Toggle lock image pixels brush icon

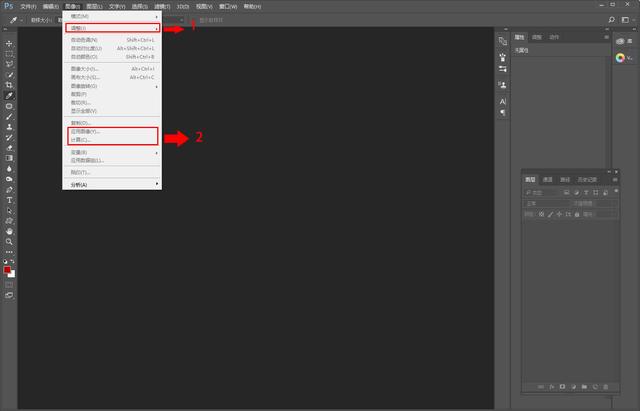pyautogui.click(x=551, y=214)
